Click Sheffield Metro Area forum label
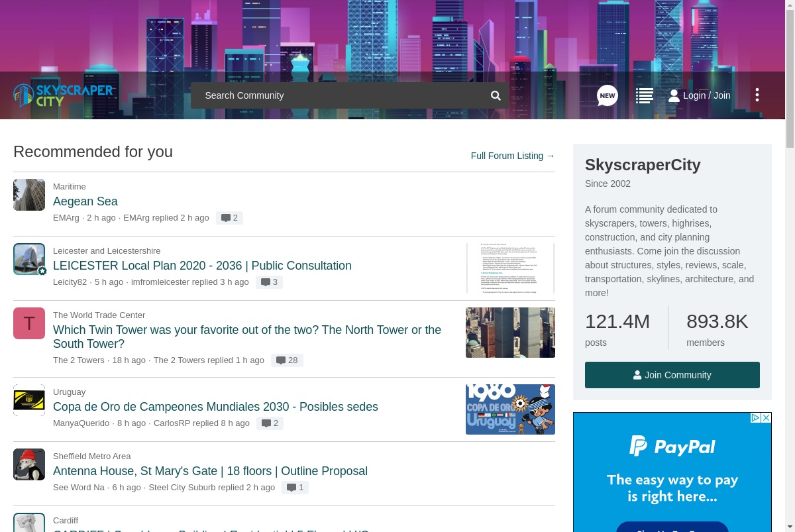This screenshot has width=795, height=532. pyautogui.click(x=91, y=456)
